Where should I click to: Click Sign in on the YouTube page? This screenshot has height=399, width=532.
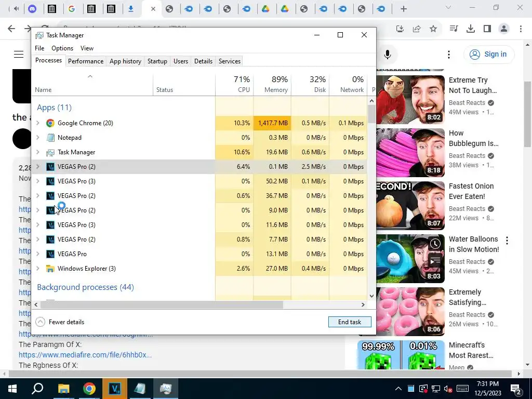(x=489, y=54)
